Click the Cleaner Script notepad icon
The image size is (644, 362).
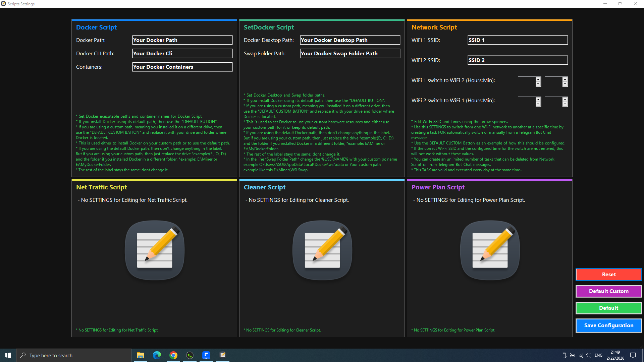click(322, 250)
